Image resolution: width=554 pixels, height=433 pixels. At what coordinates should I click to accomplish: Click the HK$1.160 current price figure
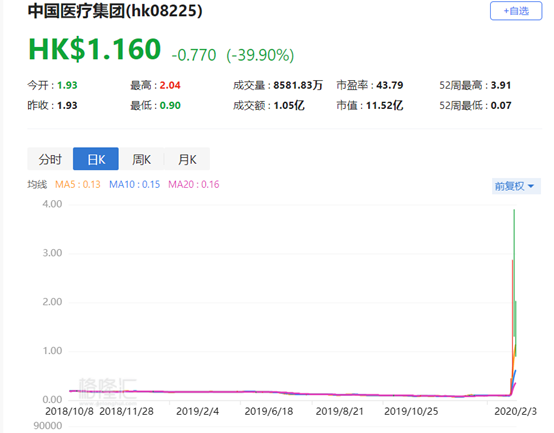coord(95,49)
